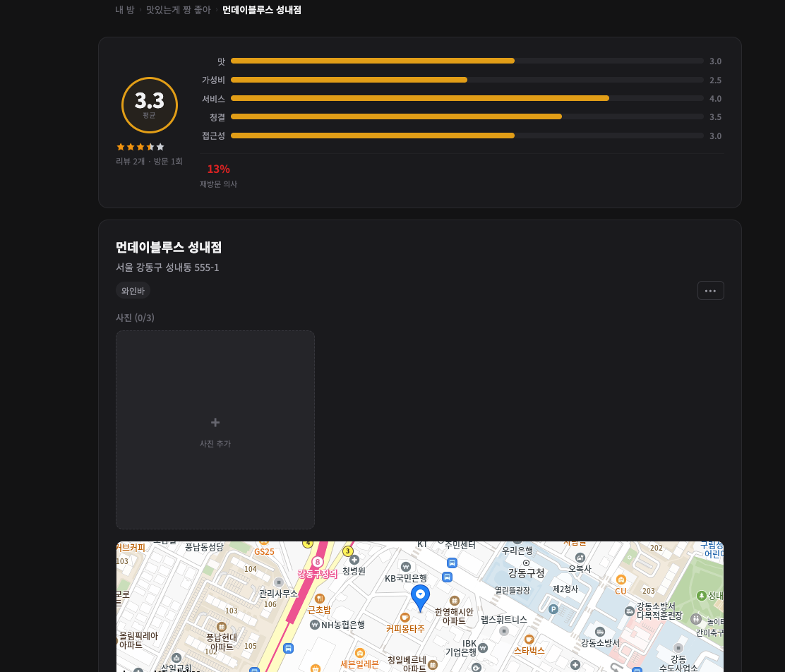Click the 풍납현대 아파트 marker

click(221, 627)
